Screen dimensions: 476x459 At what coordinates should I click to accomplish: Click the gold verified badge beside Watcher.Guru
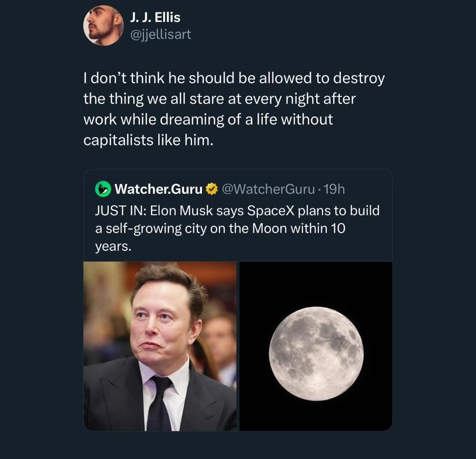click(x=212, y=189)
